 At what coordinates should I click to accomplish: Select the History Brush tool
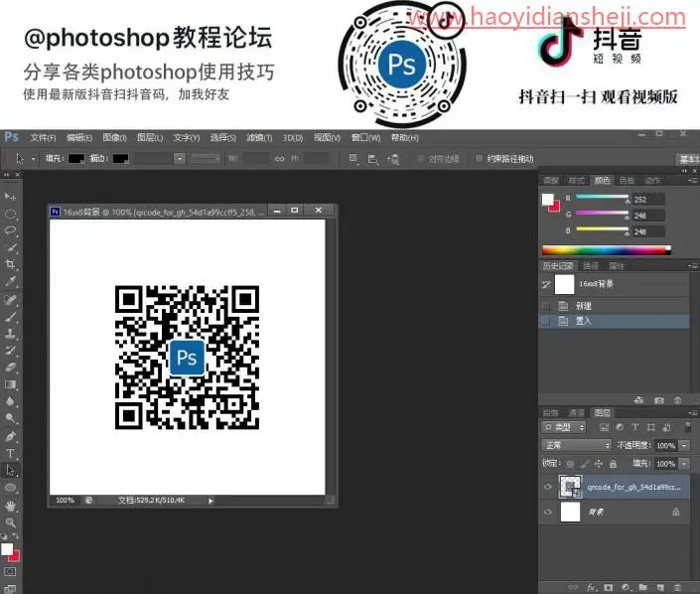coord(10,351)
